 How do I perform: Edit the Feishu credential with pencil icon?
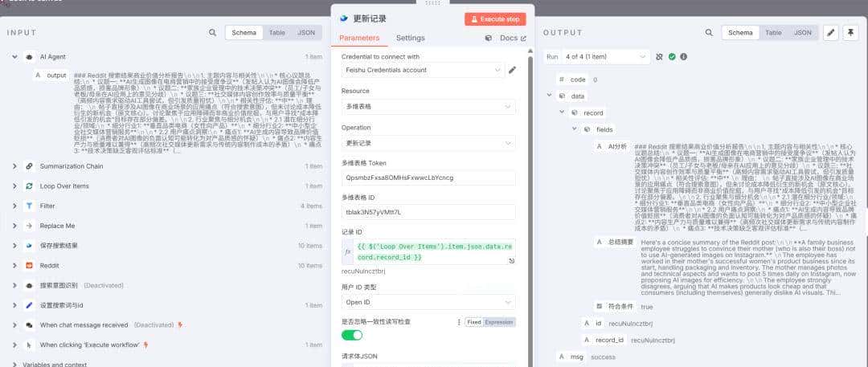coord(512,70)
